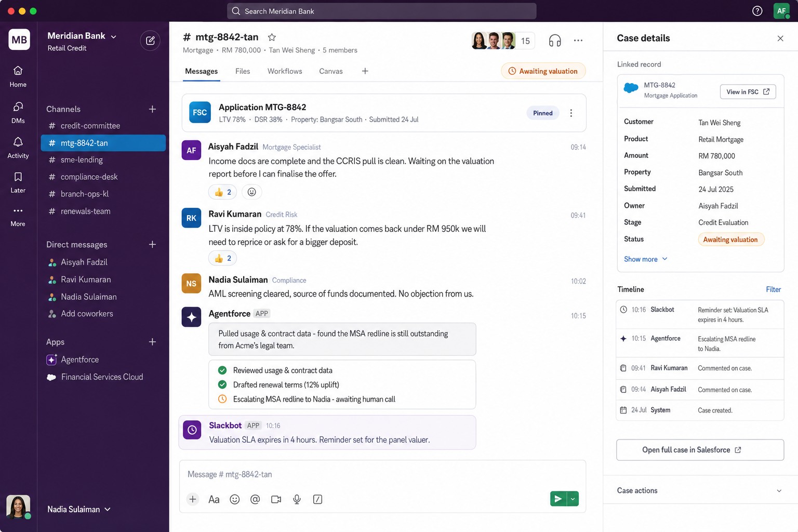This screenshot has width=798, height=532.
Task: Record audio clip microphone icon
Action: (297, 499)
